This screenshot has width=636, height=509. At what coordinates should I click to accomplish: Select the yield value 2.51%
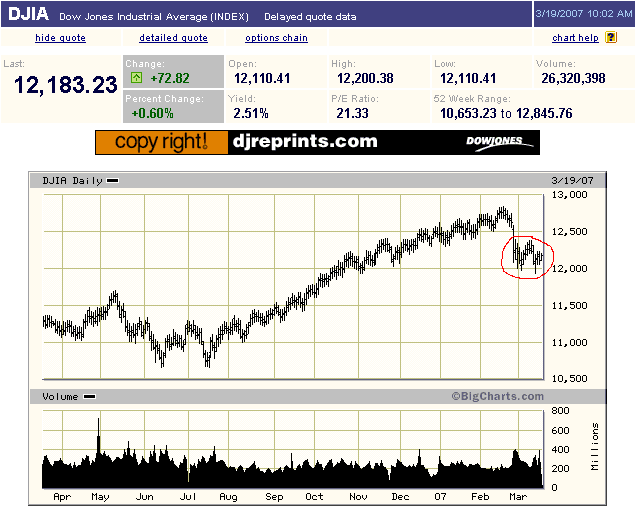[251, 113]
